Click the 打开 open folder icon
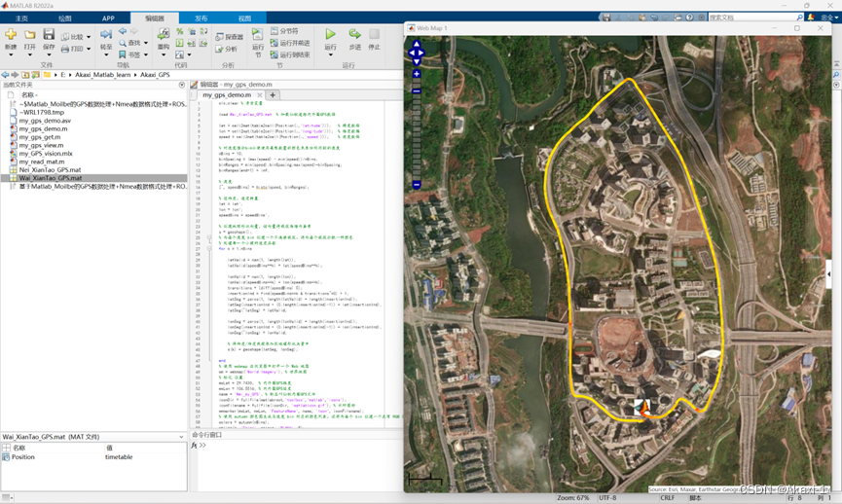 (x=29, y=34)
